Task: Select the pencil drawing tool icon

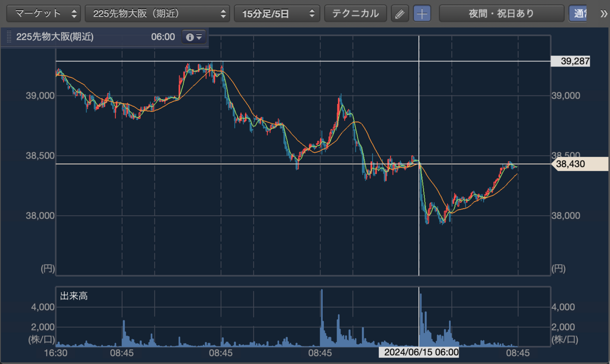Action: click(400, 14)
